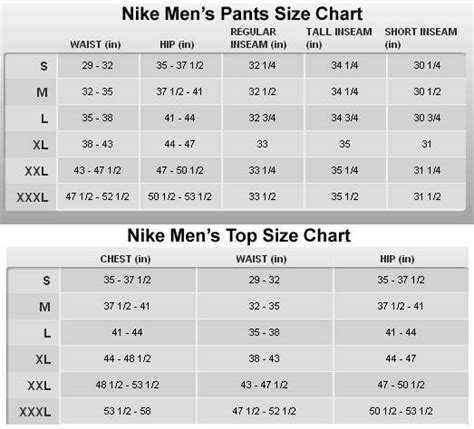Select top chart hip cell 47 - 50 1/2
Image resolution: width=474 pixels, height=429 pixels.
coord(401,385)
